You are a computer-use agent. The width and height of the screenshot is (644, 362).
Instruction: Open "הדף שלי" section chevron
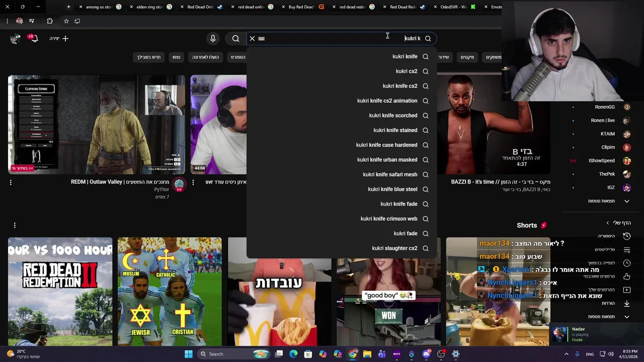(607, 223)
